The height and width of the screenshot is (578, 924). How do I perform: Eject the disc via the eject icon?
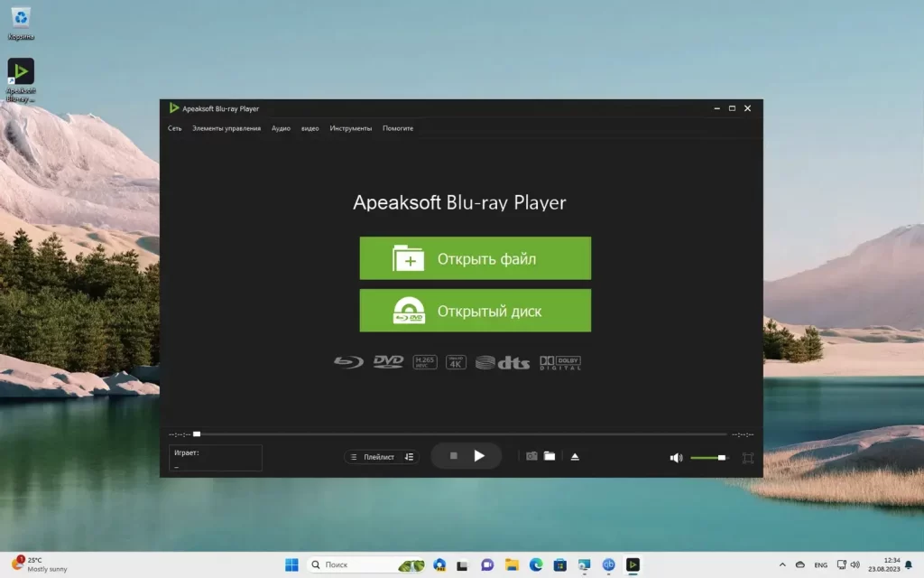[575, 456]
